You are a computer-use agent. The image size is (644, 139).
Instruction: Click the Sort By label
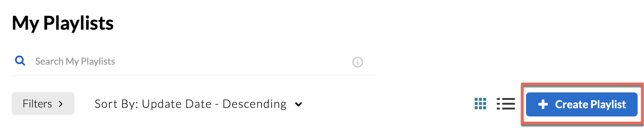(x=116, y=104)
